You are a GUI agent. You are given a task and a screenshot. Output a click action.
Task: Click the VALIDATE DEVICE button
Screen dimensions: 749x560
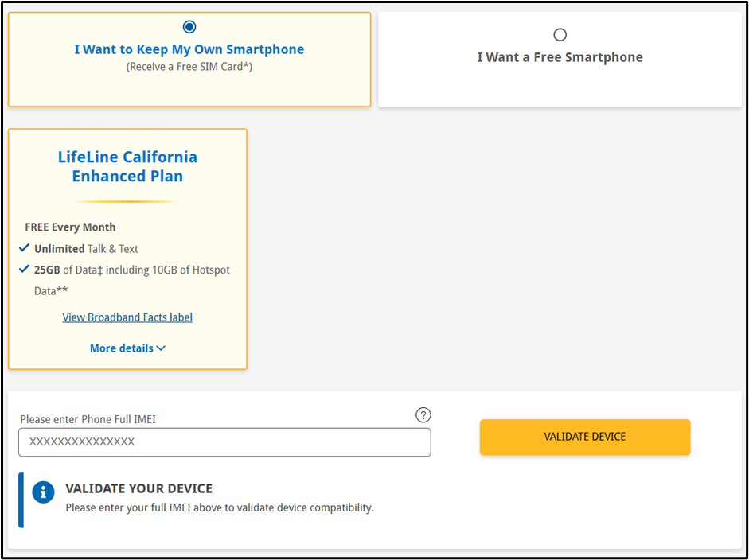[x=585, y=437]
